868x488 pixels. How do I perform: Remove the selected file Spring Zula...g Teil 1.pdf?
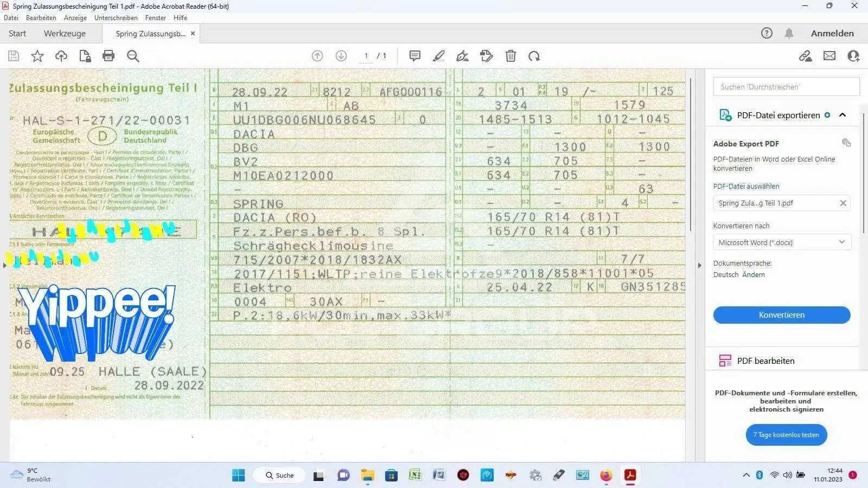pos(843,203)
